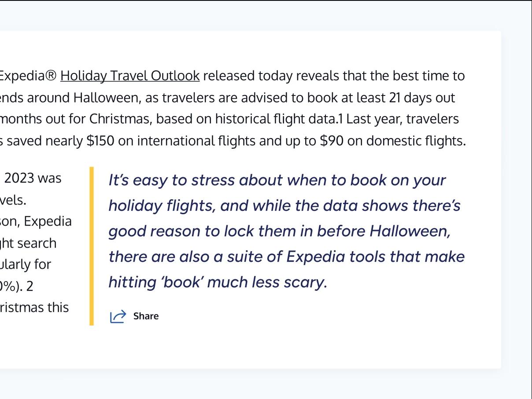Screen dimensions: 532x399
Task: Click the "son, Expedia" text fragment
Action: click(36, 221)
